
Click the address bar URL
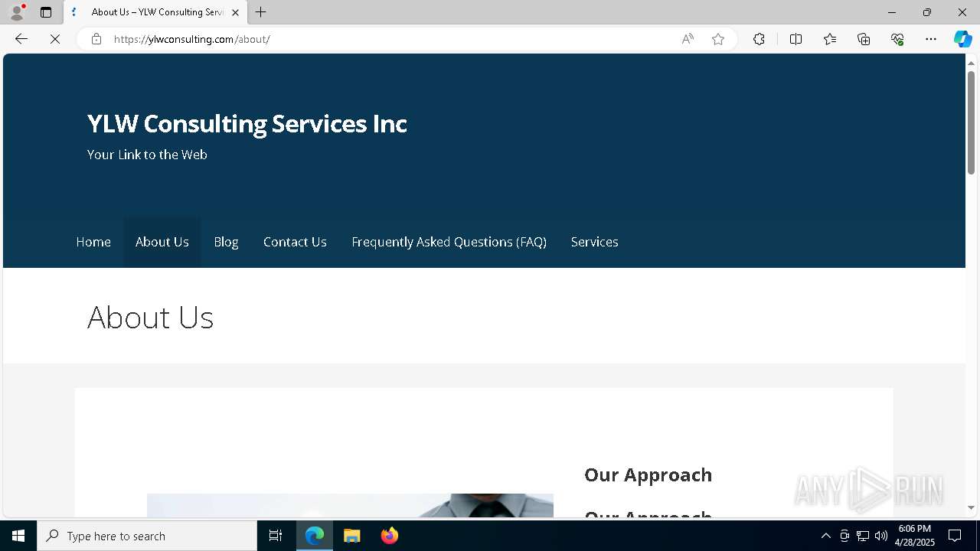191,39
